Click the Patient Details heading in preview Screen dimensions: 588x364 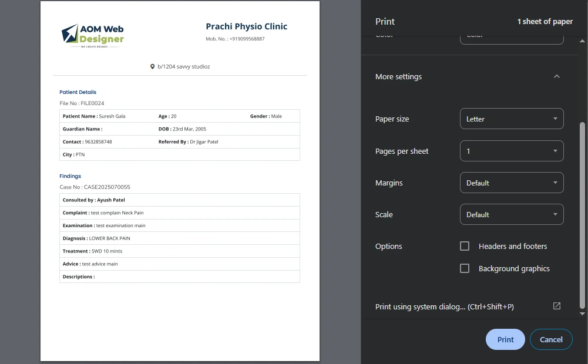(78, 92)
